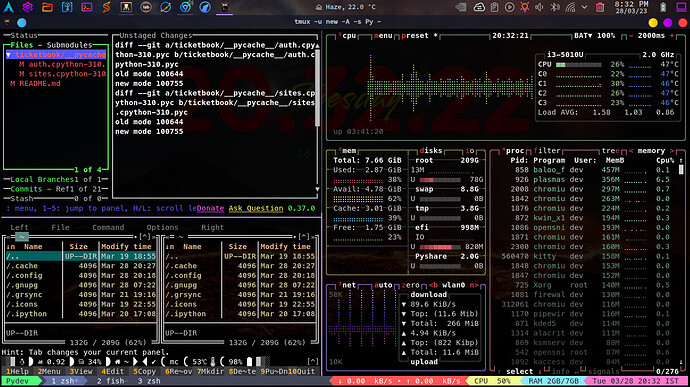Open the Bluetooth tray icon
Image resolution: width=690 pixels, height=387 pixels.
click(x=555, y=7)
